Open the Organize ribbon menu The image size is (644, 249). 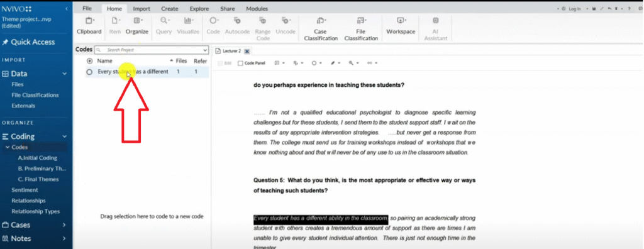point(136,26)
